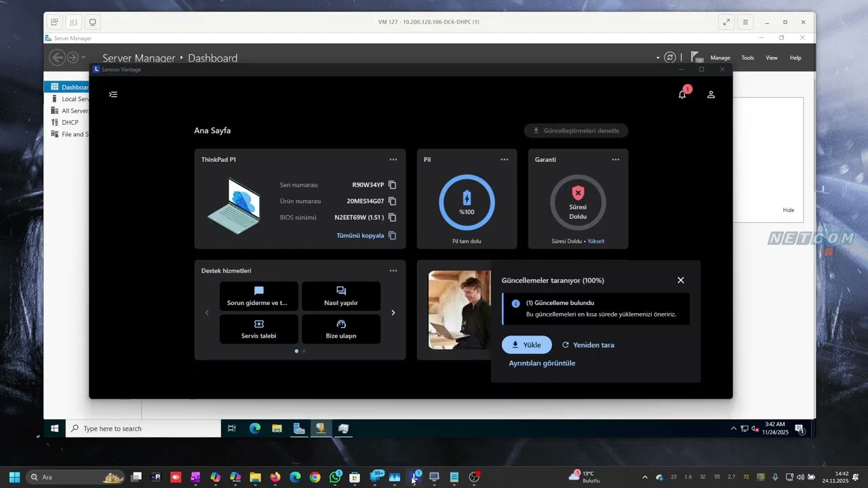Screen dimensions: 868x488
Task: Select the first carousel page dot
Action: coord(296,351)
